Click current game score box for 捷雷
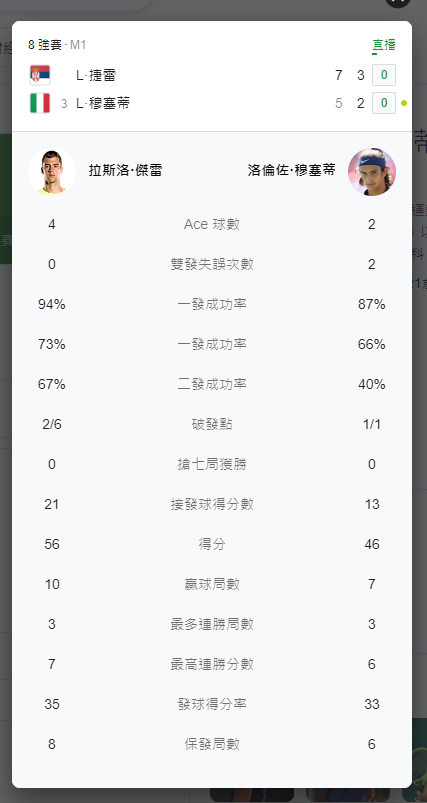This screenshot has width=427, height=803. pyautogui.click(x=384, y=75)
